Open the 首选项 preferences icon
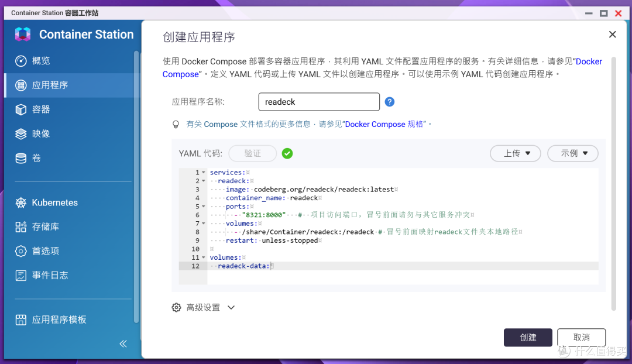Viewport: 632px width, 364px height. pyautogui.click(x=21, y=251)
